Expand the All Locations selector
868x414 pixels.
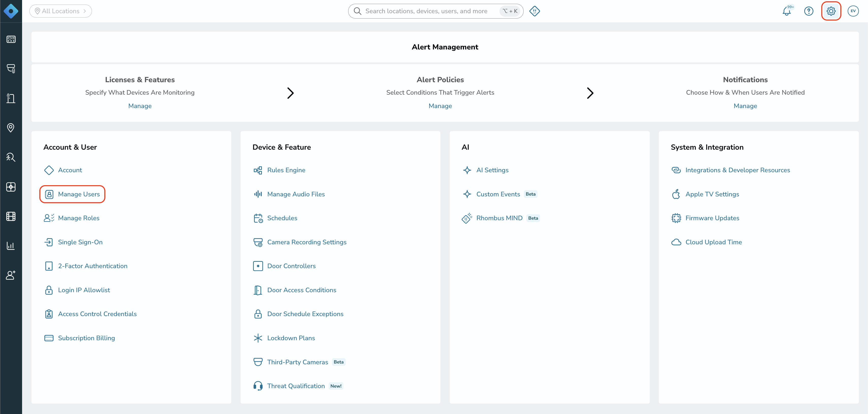coord(61,11)
